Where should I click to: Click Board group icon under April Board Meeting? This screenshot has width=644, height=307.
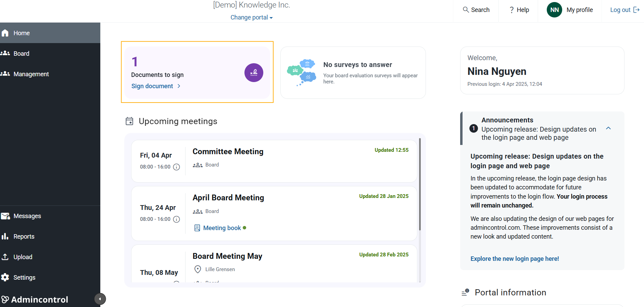click(198, 212)
